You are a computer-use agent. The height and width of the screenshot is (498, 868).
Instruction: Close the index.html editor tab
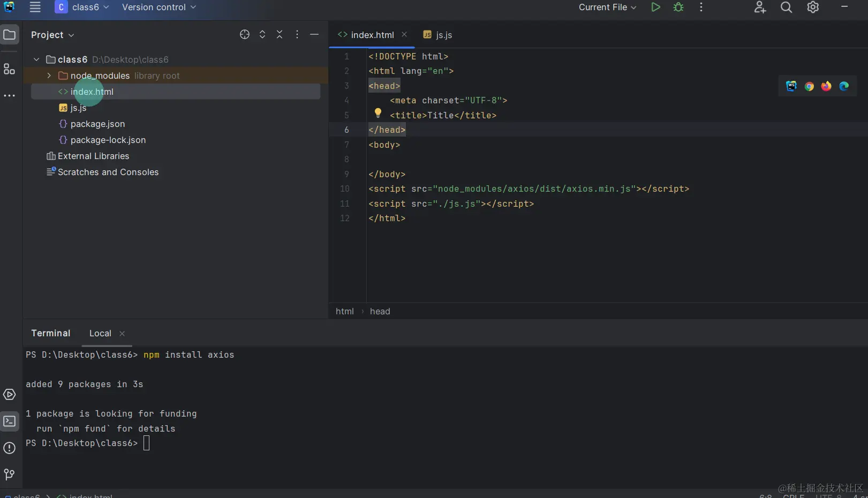pyautogui.click(x=404, y=34)
